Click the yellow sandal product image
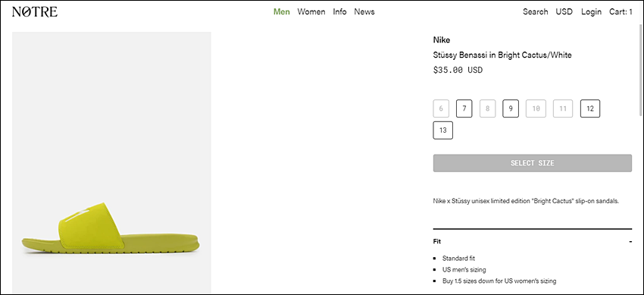This screenshot has height=295, width=644. [x=111, y=227]
